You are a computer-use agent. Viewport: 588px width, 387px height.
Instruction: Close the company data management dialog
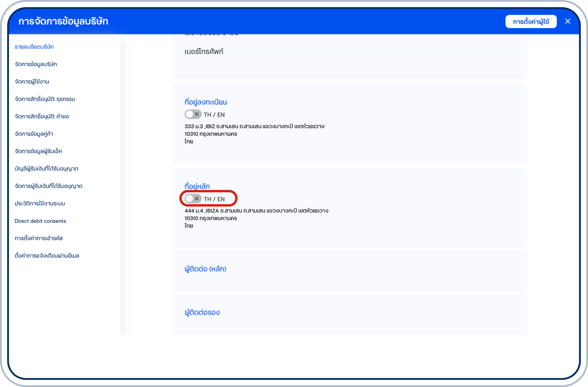point(567,21)
